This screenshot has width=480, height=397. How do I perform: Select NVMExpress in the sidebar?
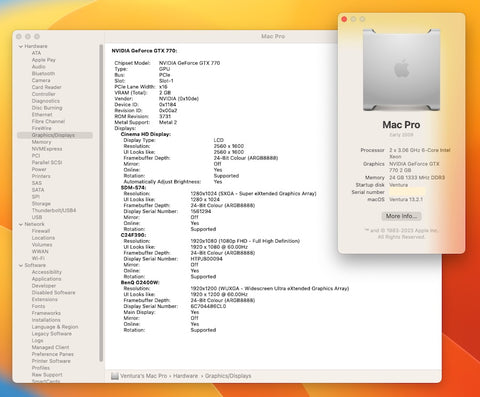point(47,149)
